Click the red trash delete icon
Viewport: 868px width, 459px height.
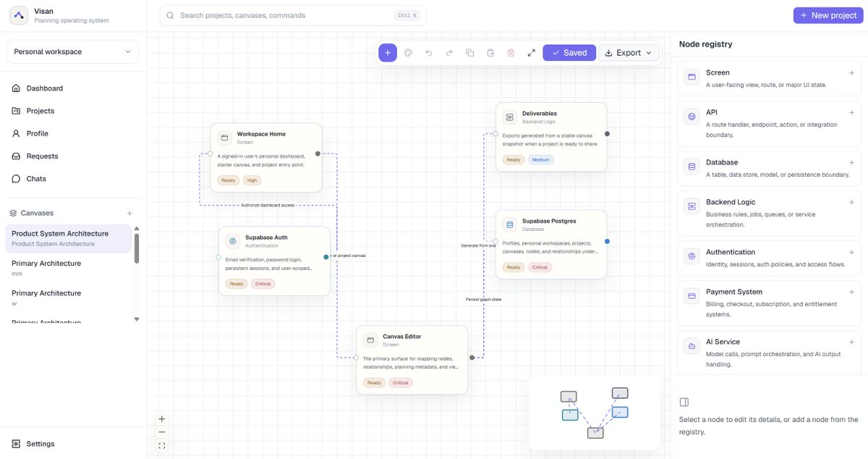511,53
